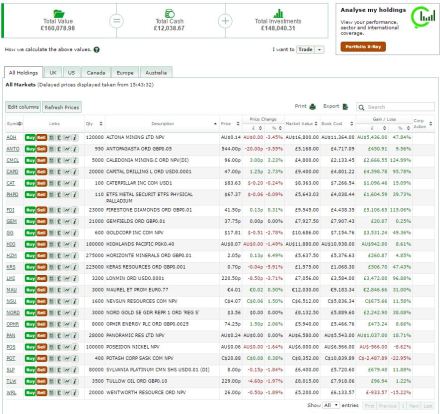Open the Show All entries dropdown
The image size is (440, 414).
331,405
